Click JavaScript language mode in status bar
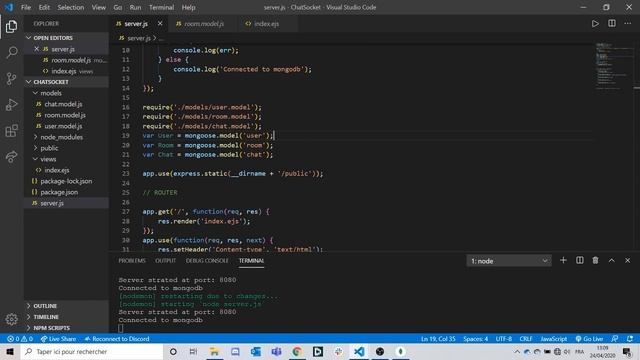This screenshot has width=640, height=360. pos(553,339)
